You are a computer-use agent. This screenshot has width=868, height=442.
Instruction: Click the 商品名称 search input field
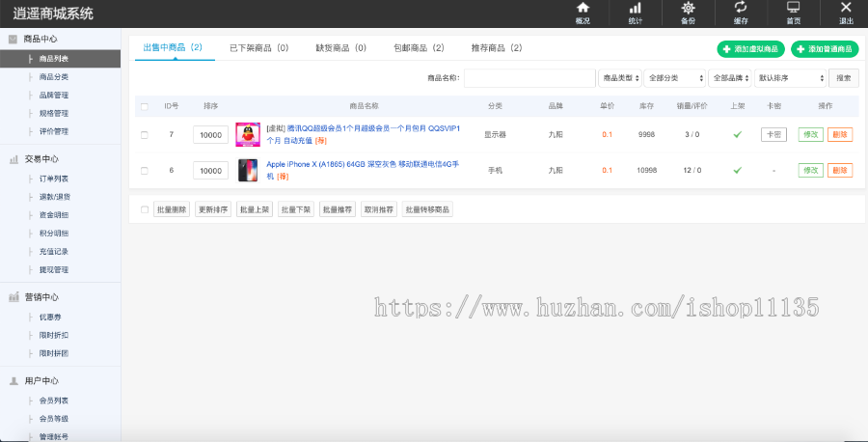click(x=529, y=78)
